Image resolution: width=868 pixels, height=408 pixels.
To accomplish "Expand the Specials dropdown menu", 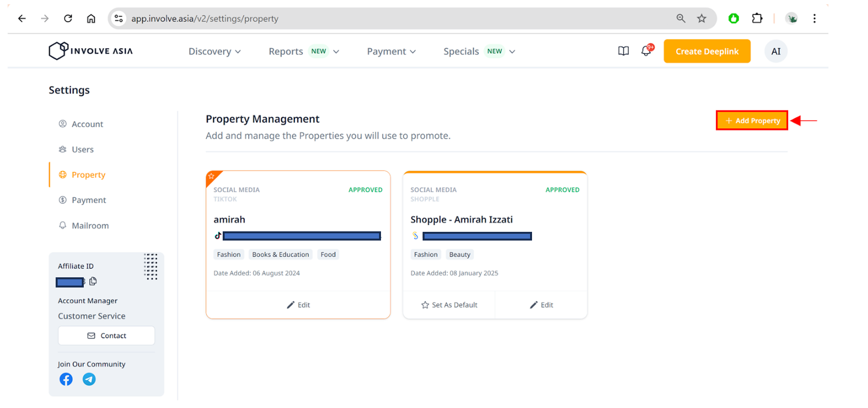I will (x=479, y=51).
